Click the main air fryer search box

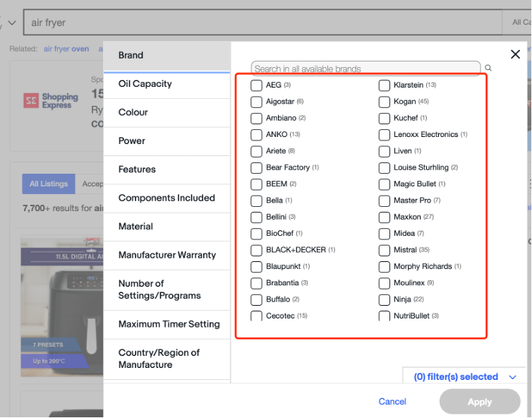(x=262, y=23)
